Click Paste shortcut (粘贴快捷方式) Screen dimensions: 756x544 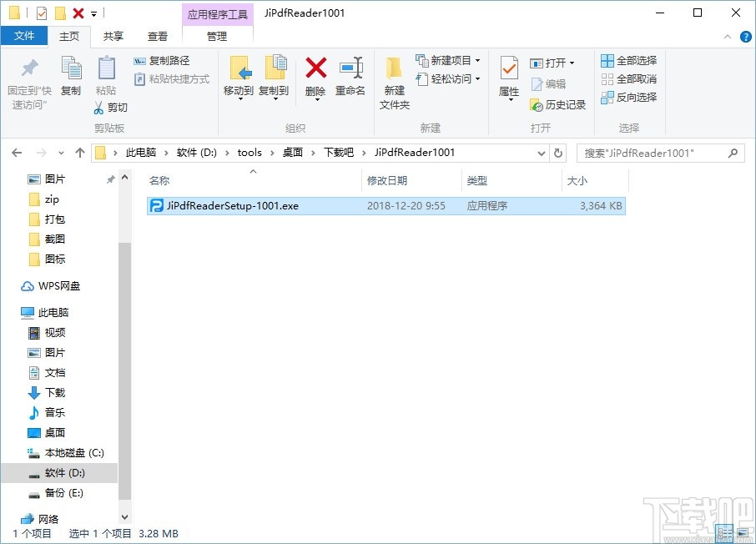(x=172, y=79)
